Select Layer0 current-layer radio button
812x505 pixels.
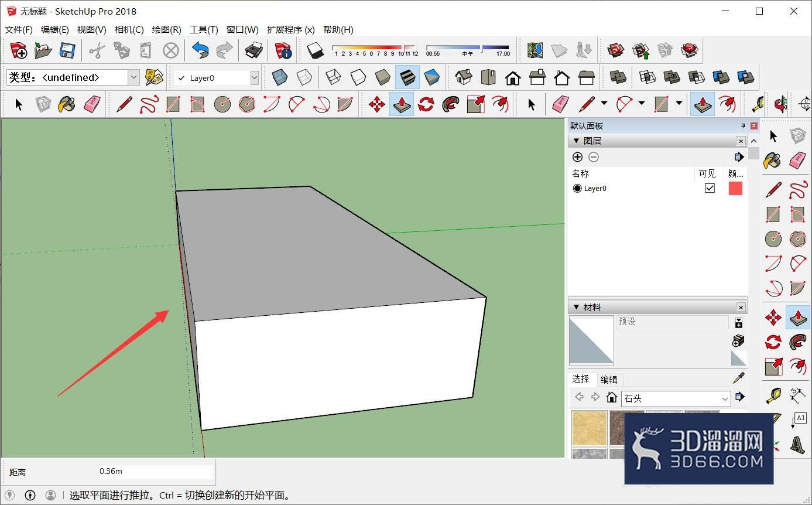tap(577, 188)
